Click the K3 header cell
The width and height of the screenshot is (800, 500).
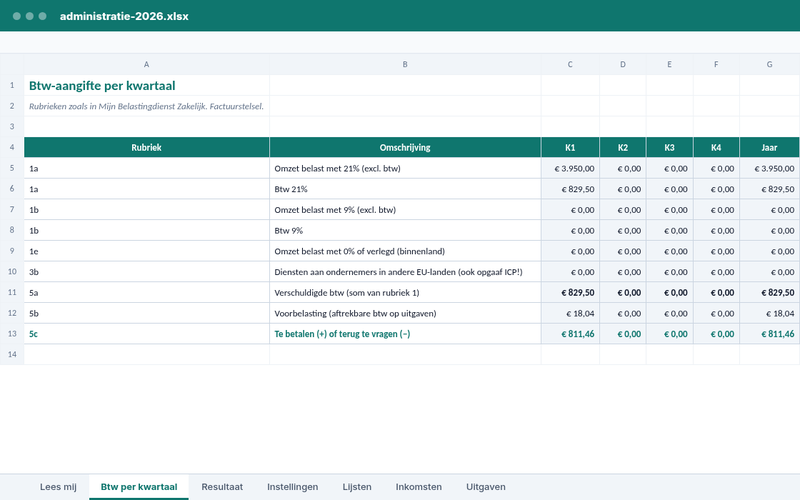[x=669, y=147]
